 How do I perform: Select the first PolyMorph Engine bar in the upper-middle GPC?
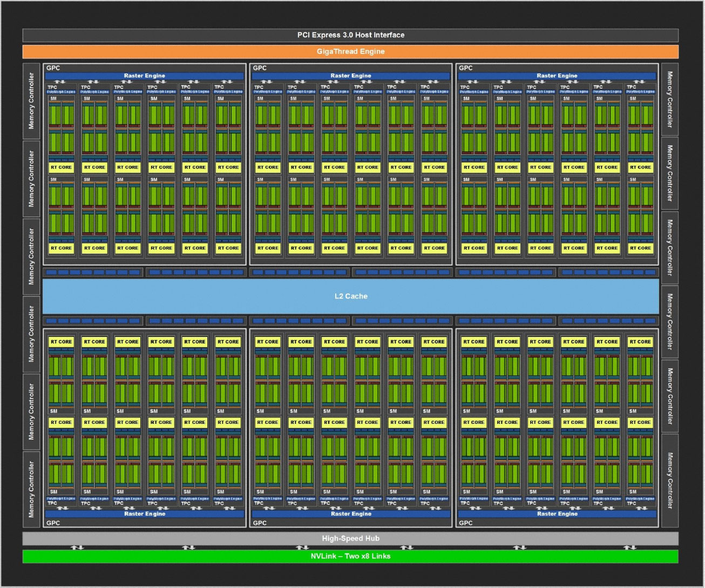(x=268, y=92)
